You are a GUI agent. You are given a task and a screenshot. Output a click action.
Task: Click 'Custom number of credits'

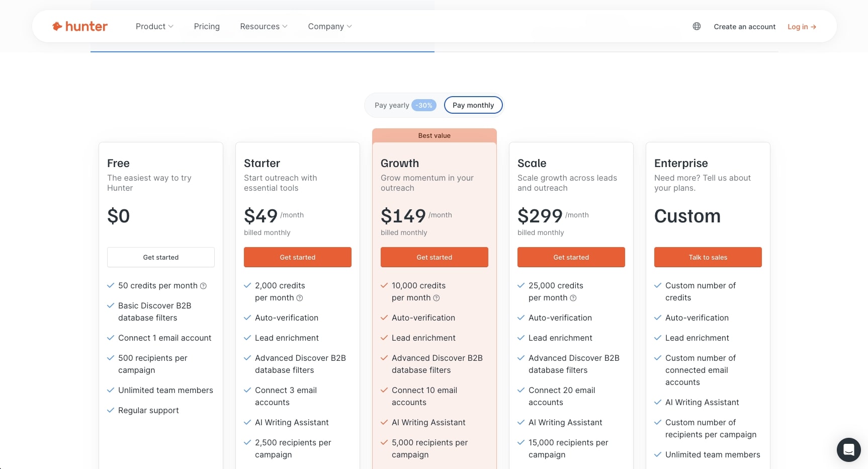click(701, 291)
